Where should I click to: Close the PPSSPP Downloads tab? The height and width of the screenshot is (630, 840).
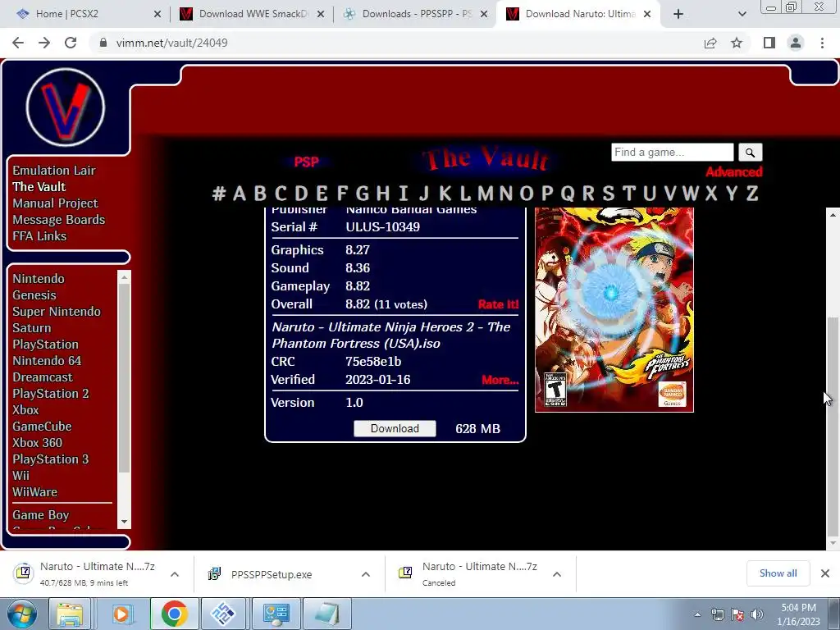[x=484, y=14]
